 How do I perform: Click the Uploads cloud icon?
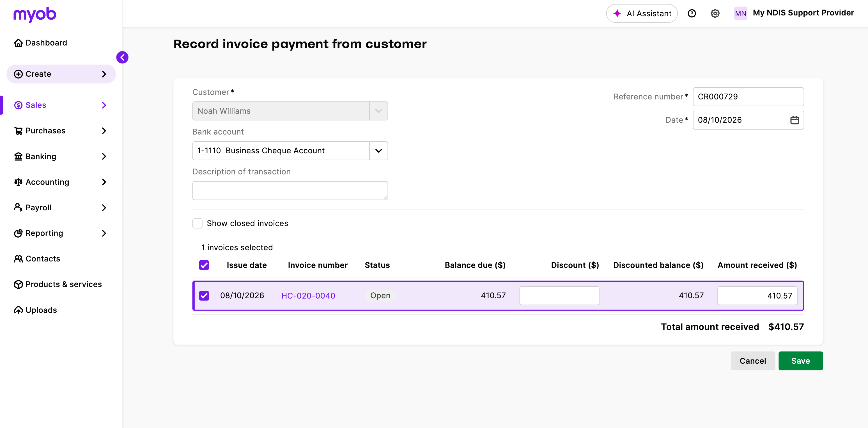[x=18, y=310]
